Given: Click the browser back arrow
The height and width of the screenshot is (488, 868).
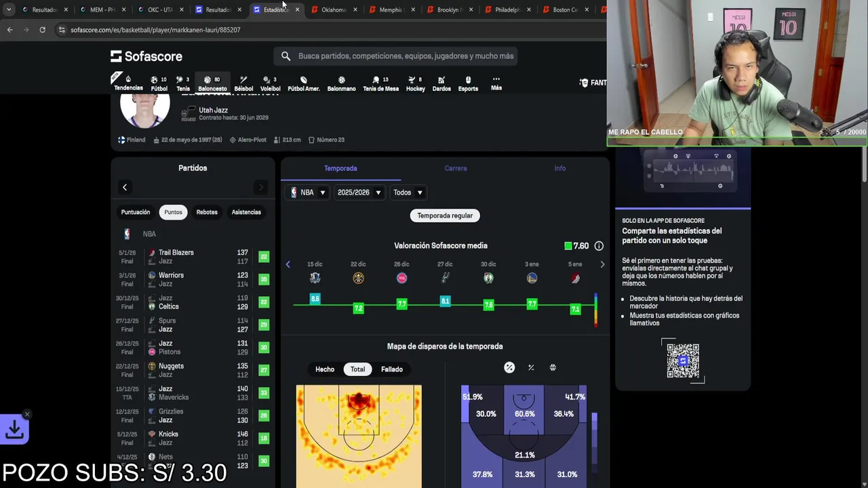Looking at the screenshot, I should tap(10, 30).
